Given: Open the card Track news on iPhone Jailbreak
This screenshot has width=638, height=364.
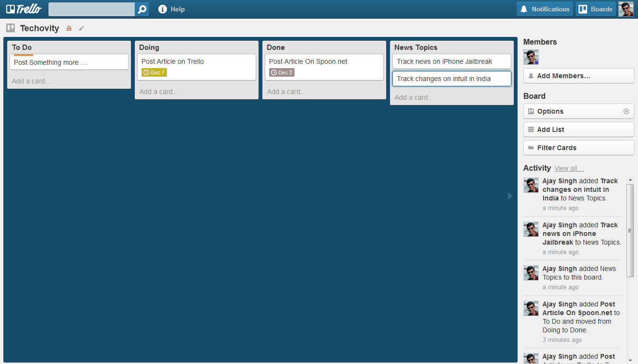Looking at the screenshot, I should (452, 61).
